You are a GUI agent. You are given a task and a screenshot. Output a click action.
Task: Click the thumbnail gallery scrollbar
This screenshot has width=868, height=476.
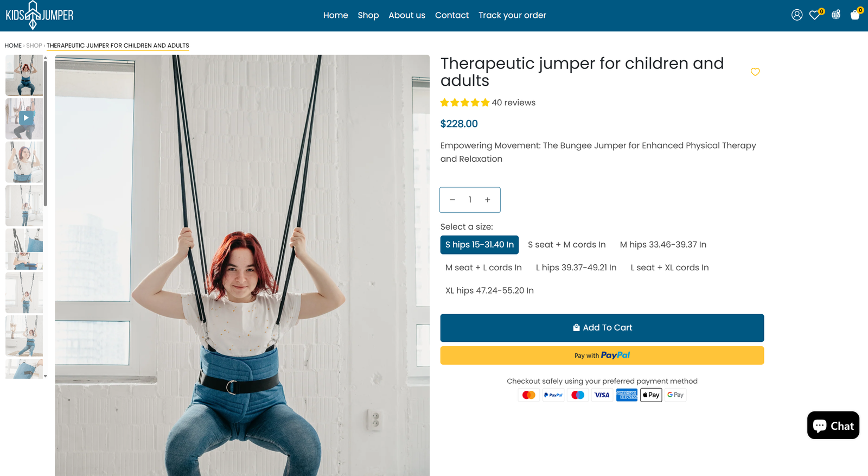pyautogui.click(x=46, y=133)
